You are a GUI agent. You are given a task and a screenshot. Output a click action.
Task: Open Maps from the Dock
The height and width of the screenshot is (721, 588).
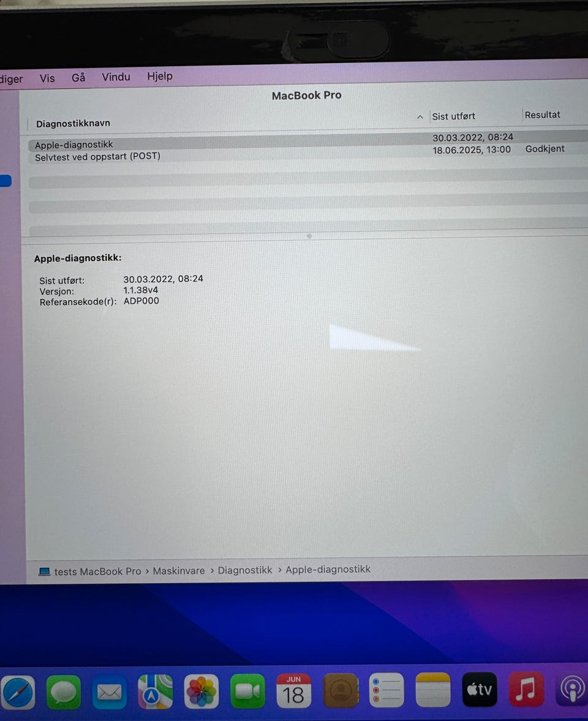coord(156,692)
